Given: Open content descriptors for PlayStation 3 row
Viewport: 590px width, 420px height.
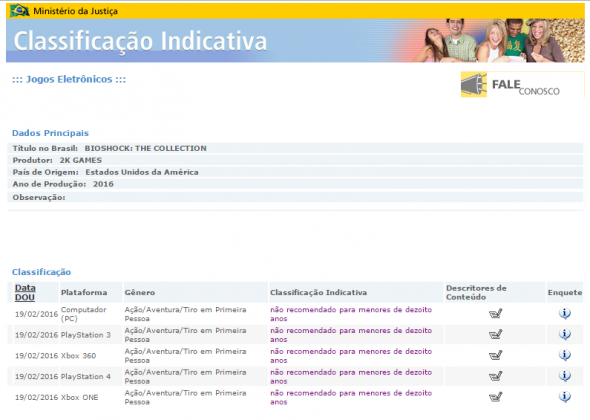Looking at the screenshot, I should pyautogui.click(x=495, y=334).
